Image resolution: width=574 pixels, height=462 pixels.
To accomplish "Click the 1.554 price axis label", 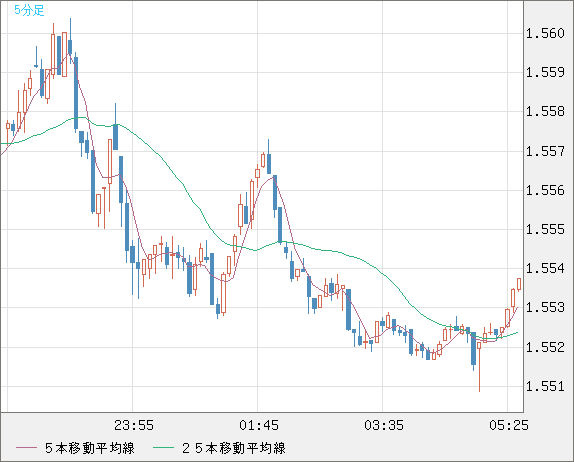I will point(545,268).
